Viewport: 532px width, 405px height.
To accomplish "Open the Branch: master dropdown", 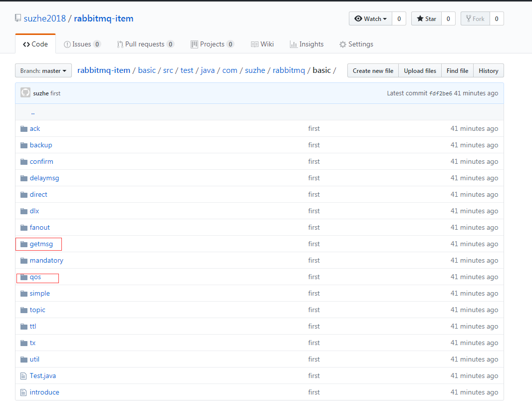I will tap(43, 70).
